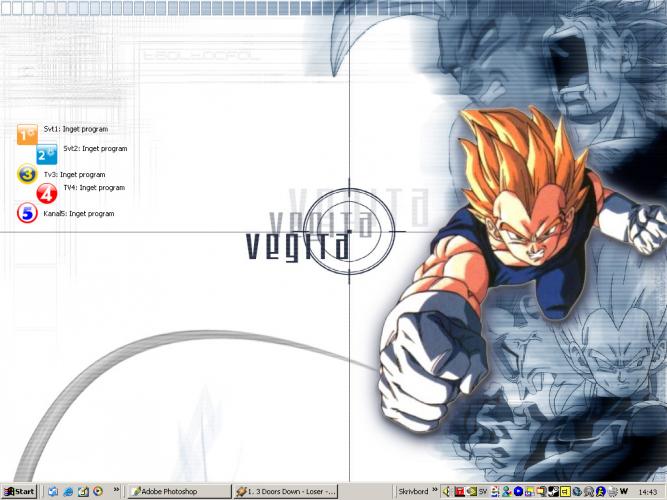Viewport: 667px width, 500px height.
Task: Click the Kanal5 circular logo
Action: pyautogui.click(x=27, y=213)
